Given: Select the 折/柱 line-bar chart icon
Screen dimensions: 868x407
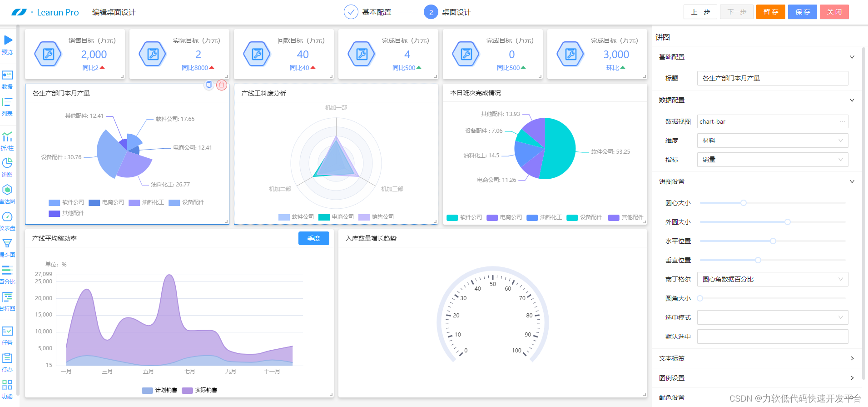Looking at the screenshot, I should click(7, 136).
